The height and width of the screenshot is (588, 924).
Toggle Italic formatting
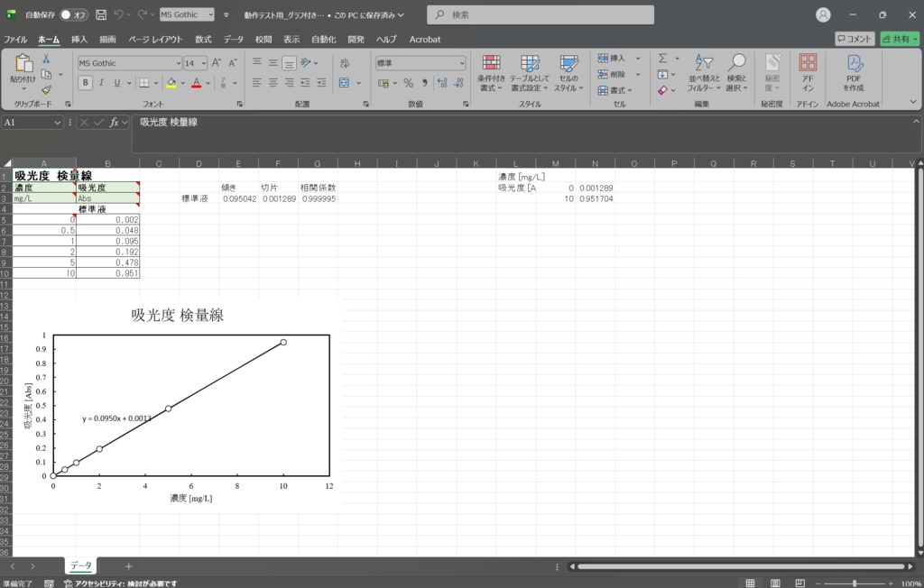[101, 82]
